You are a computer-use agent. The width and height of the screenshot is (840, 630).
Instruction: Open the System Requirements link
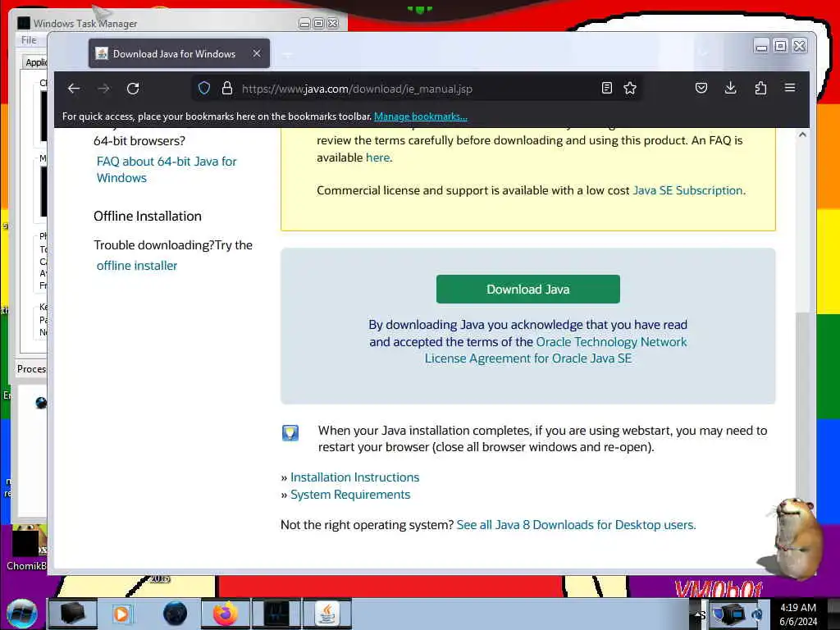(x=350, y=495)
